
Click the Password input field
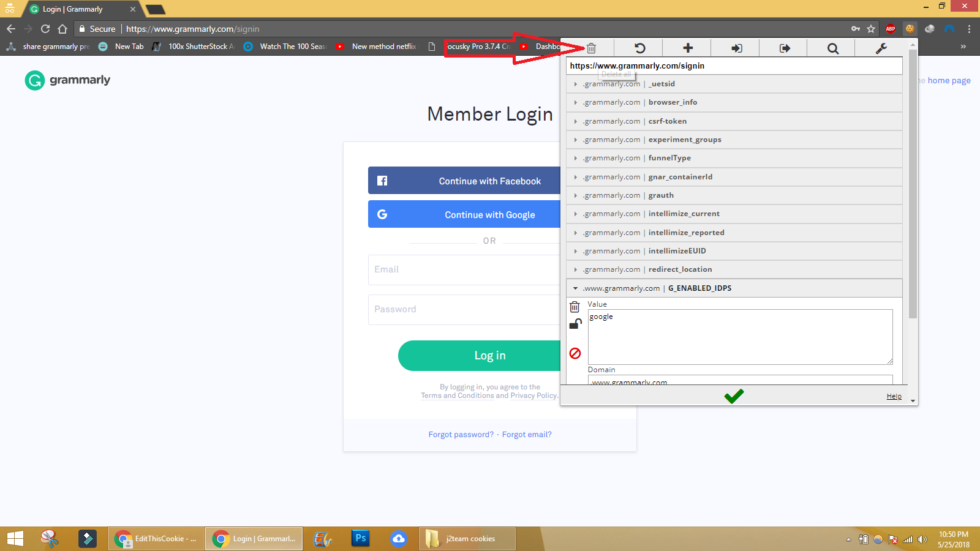(464, 310)
